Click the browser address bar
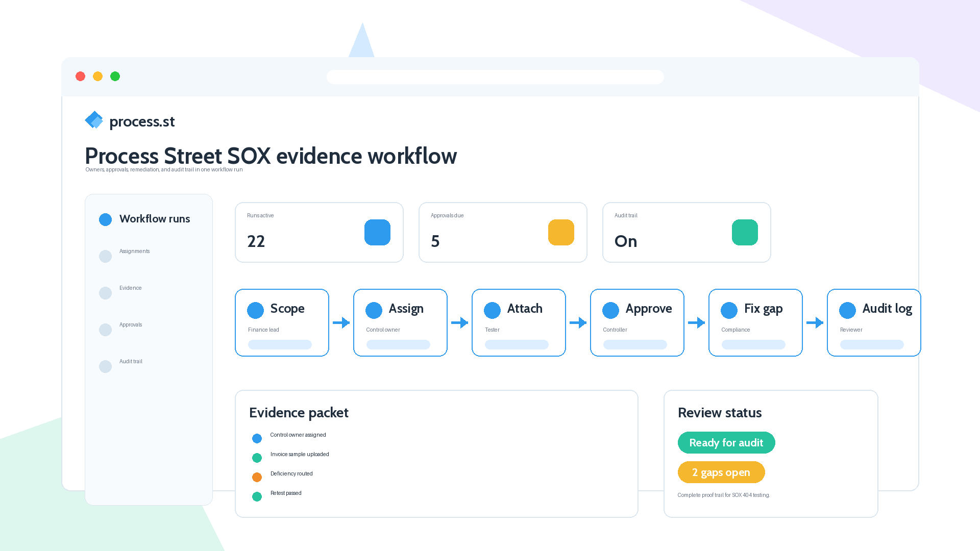Viewport: 980px width, 551px height. click(x=495, y=77)
